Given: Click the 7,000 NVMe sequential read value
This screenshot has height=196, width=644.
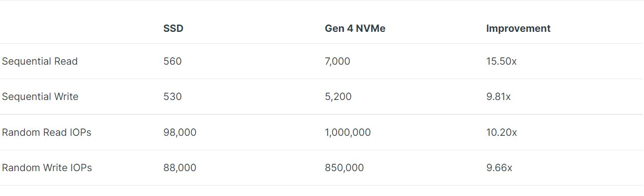Looking at the screenshot, I should 337,61.
